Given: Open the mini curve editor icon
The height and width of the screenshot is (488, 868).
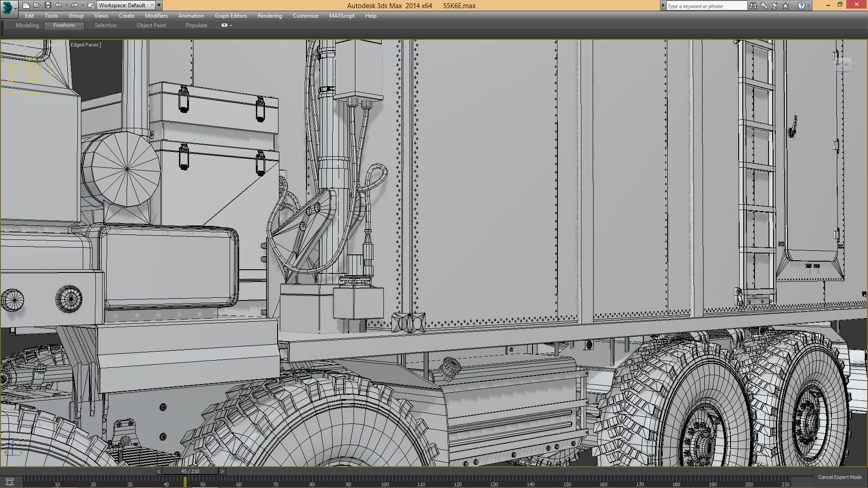Looking at the screenshot, I should (x=9, y=482).
